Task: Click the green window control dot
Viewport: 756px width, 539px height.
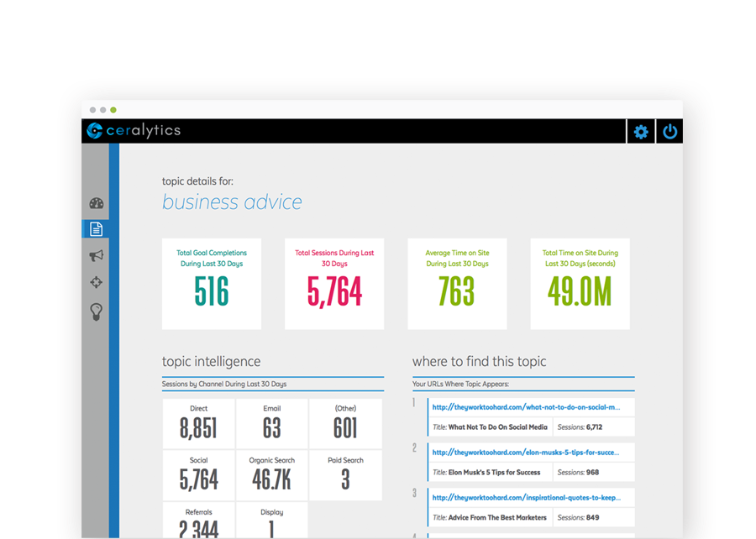Action: point(113,110)
